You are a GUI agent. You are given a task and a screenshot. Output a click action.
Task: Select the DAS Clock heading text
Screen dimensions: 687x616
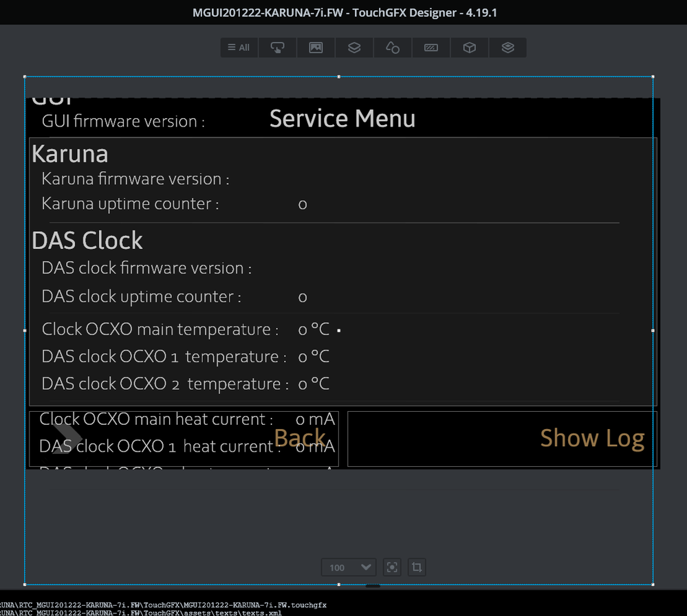(87, 241)
